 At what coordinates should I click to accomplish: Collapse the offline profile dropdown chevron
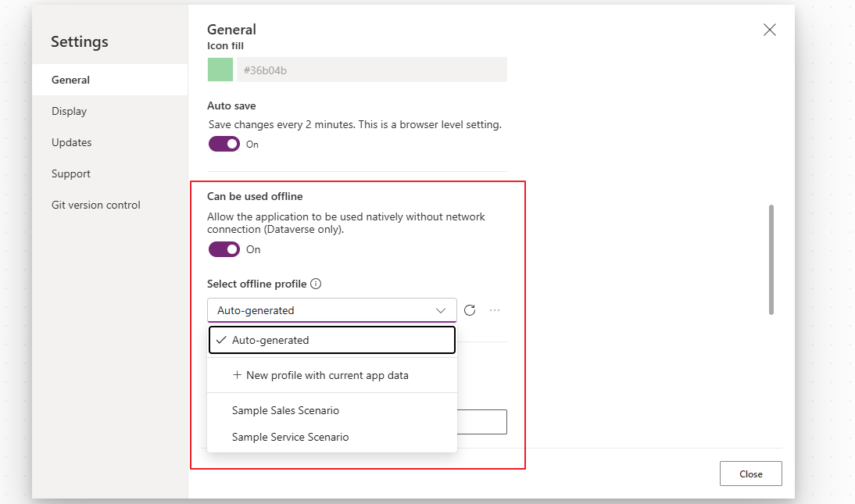[x=441, y=310]
